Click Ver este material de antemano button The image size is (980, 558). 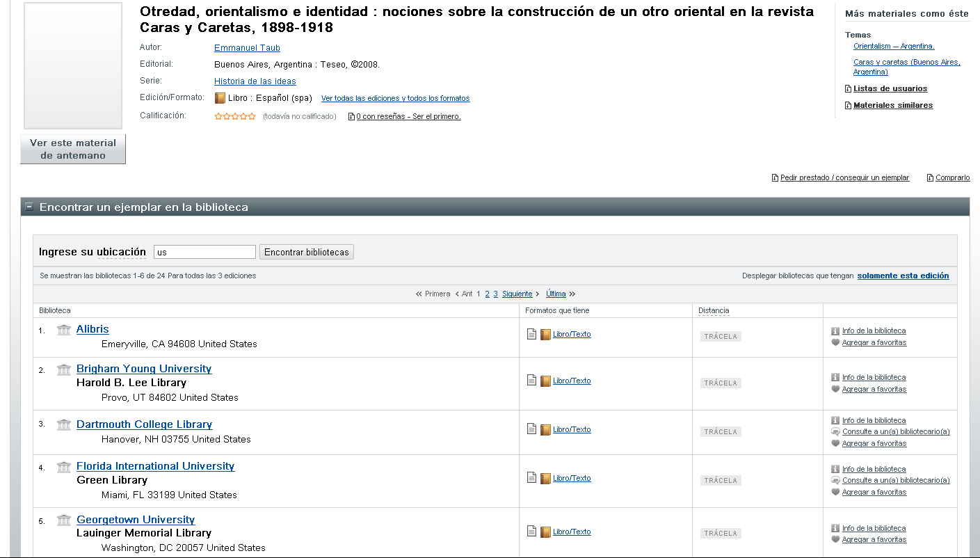(x=73, y=149)
